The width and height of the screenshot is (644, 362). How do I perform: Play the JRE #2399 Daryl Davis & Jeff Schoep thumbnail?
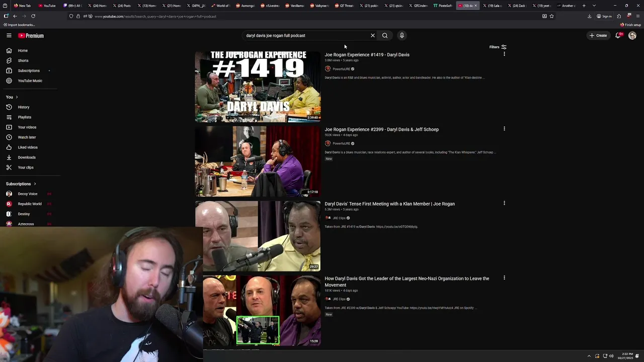(258, 161)
